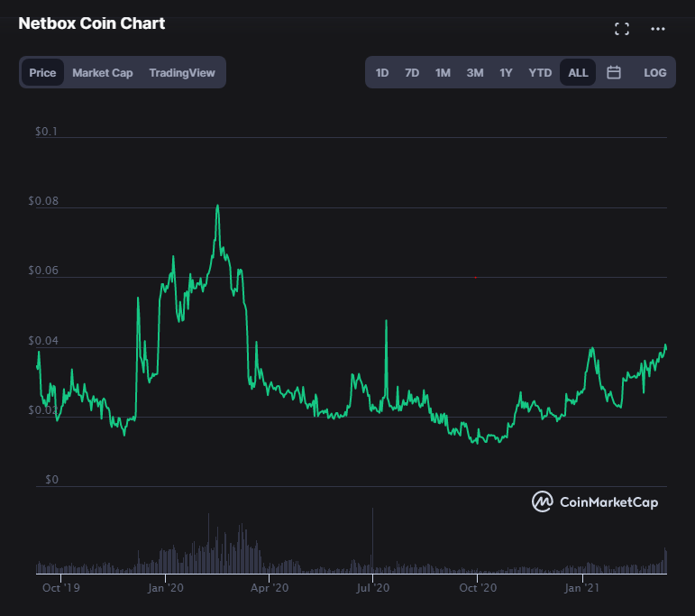Click the Oct '20 date label
The image size is (695, 616).
[x=478, y=588]
